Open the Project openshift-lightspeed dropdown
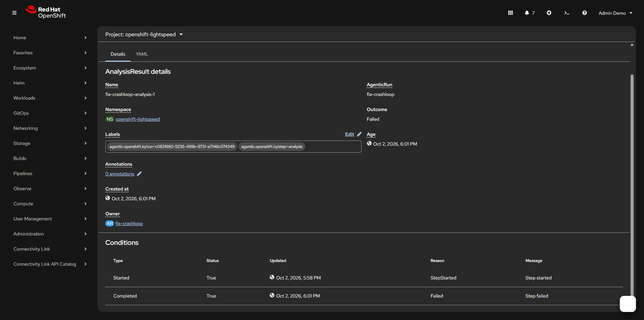This screenshot has height=320, width=644. pos(144,35)
